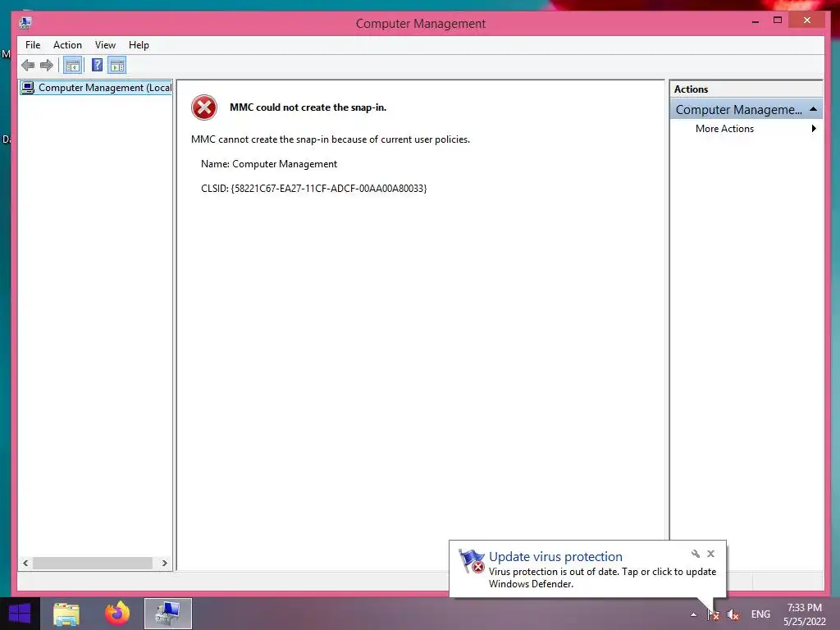Viewport: 840px width, 630px height.
Task: Collapse the Computer Management actions section
Action: click(813, 109)
